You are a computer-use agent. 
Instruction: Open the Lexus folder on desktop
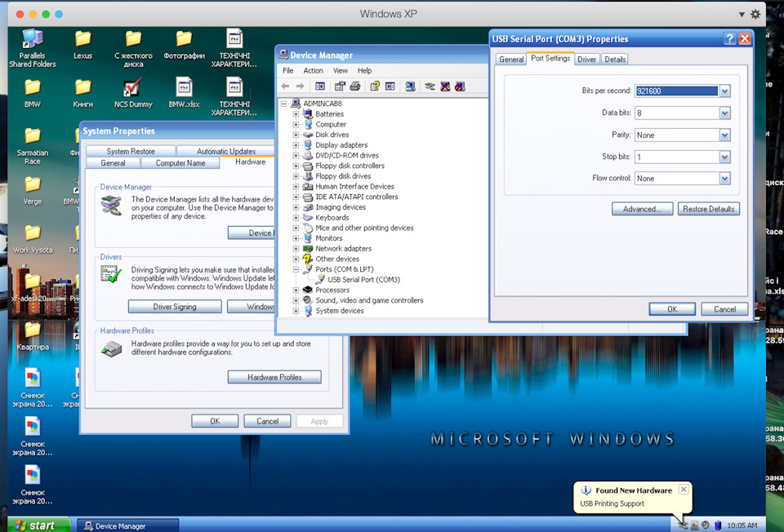(83, 44)
